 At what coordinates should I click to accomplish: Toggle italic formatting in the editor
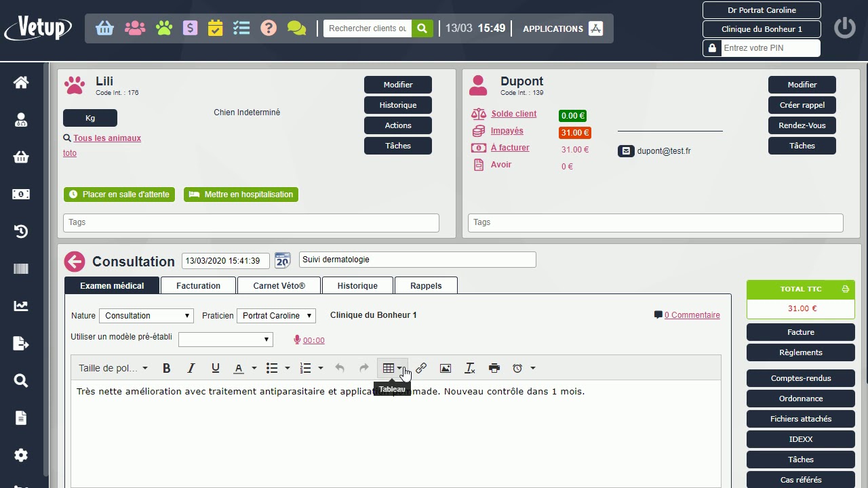191,368
